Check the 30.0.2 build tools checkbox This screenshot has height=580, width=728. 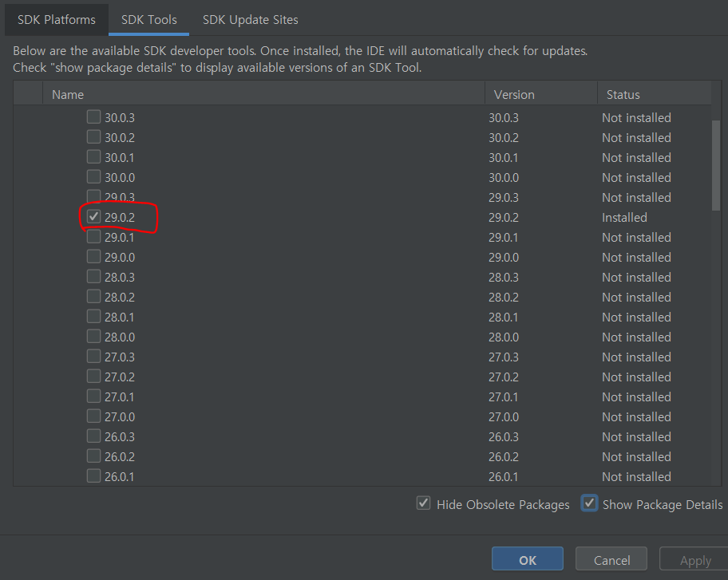tap(93, 137)
